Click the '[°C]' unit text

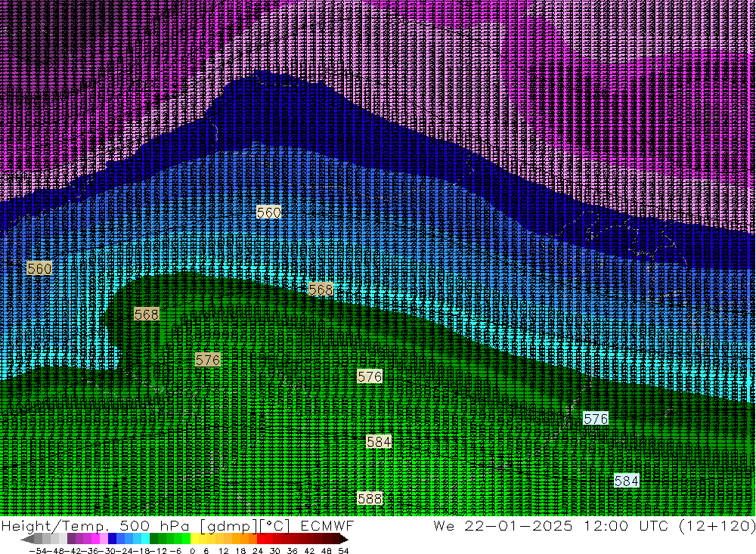pos(275,526)
